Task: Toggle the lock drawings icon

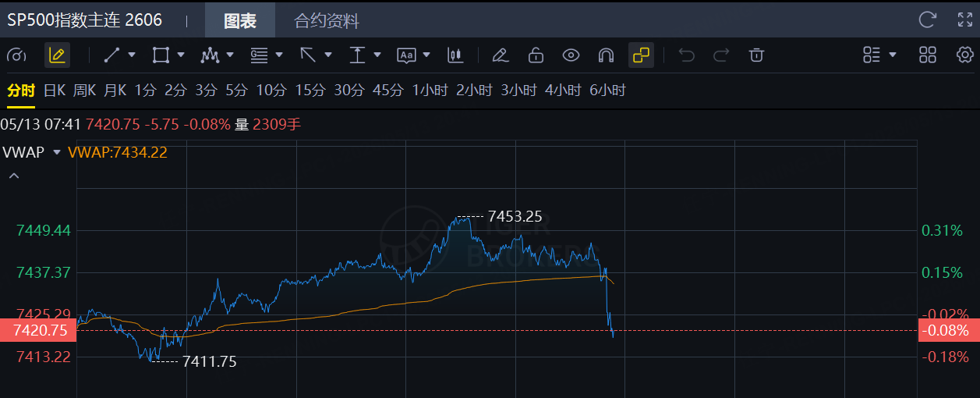Action: tap(536, 55)
